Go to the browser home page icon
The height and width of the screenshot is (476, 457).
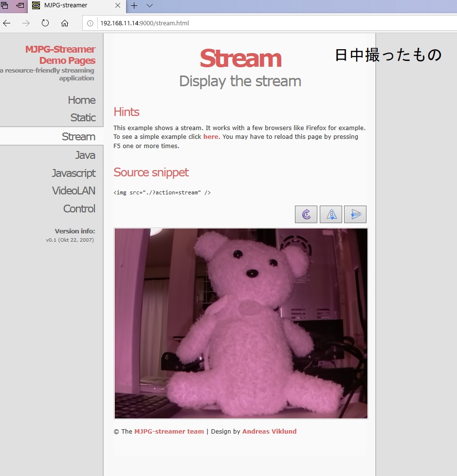click(65, 23)
